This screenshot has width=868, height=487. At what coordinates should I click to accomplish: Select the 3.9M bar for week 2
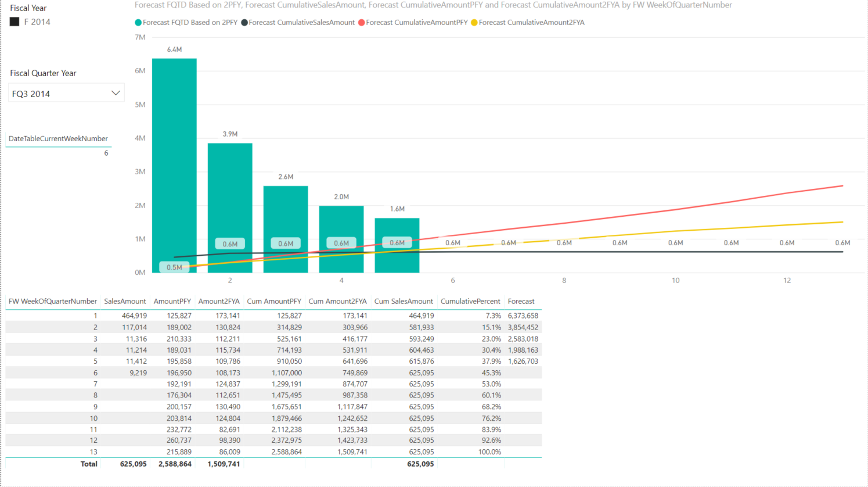coord(230,207)
